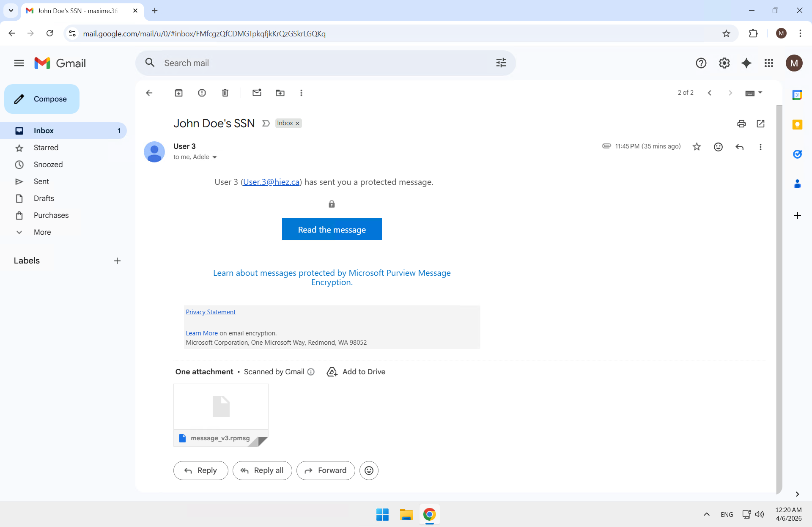Expand recipient details arrow
The width and height of the screenshot is (812, 527).
214,157
